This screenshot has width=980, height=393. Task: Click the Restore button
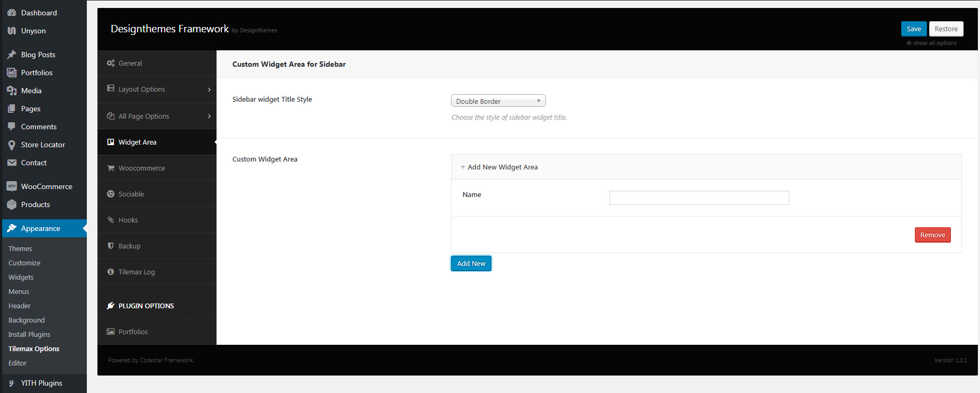click(x=946, y=29)
